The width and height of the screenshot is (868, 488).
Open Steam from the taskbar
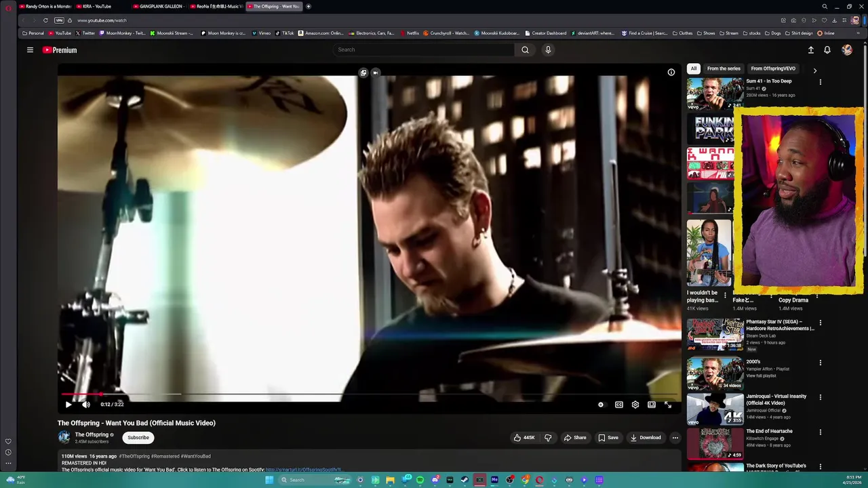tap(465, 480)
